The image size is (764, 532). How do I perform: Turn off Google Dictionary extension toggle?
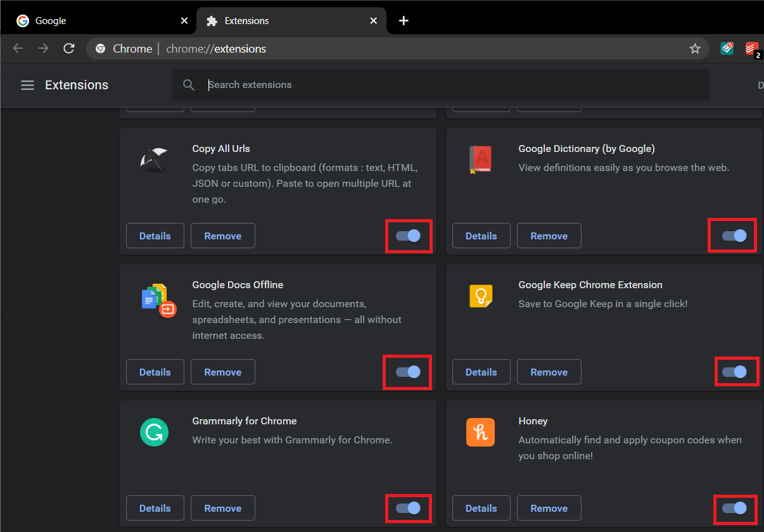tap(734, 236)
